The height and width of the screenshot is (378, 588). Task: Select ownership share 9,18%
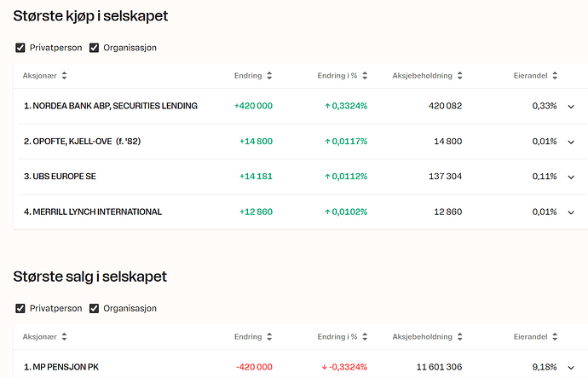click(545, 367)
